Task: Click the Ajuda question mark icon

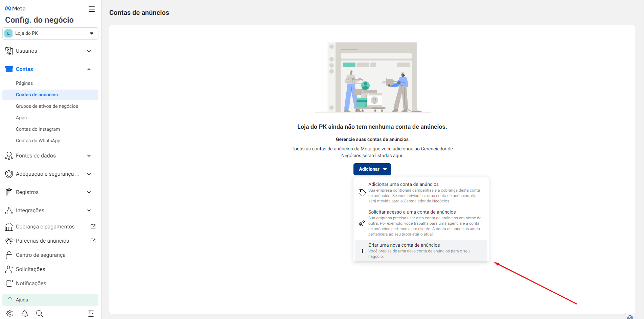Action: pyautogui.click(x=10, y=300)
